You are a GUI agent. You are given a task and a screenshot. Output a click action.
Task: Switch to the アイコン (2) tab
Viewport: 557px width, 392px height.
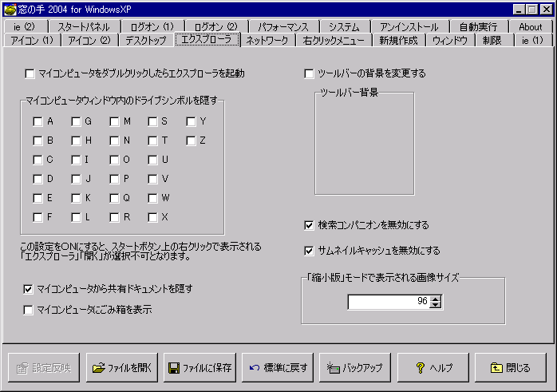pos(89,40)
